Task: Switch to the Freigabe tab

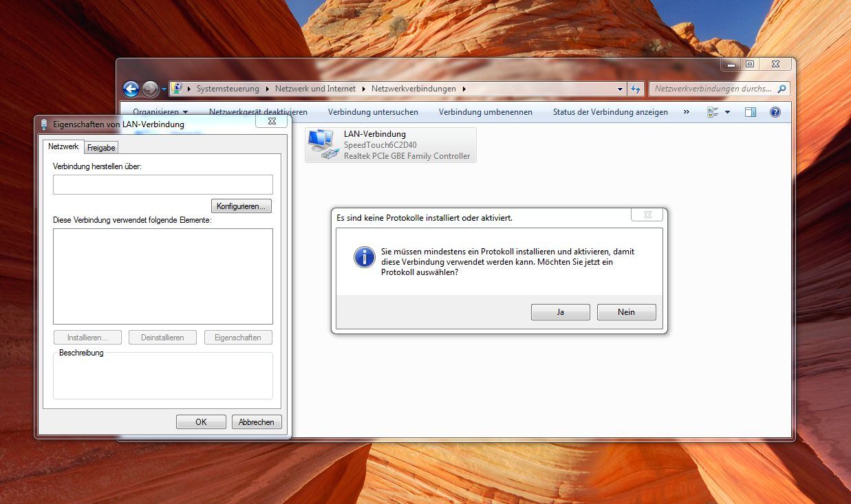Action: pyautogui.click(x=101, y=147)
